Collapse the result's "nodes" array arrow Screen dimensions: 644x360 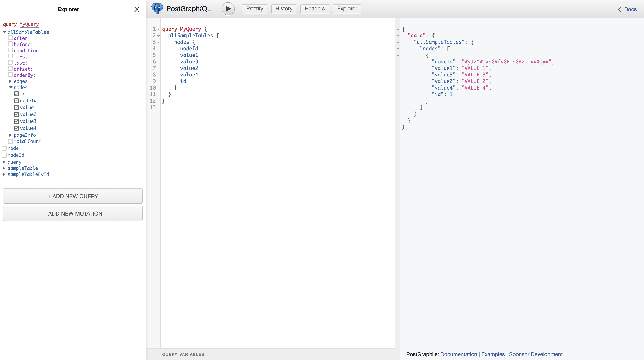tap(398, 49)
